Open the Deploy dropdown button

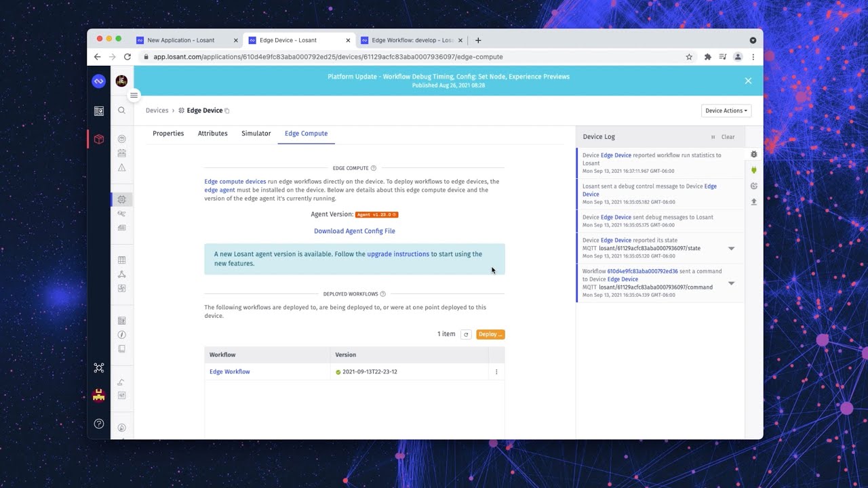pyautogui.click(x=490, y=334)
